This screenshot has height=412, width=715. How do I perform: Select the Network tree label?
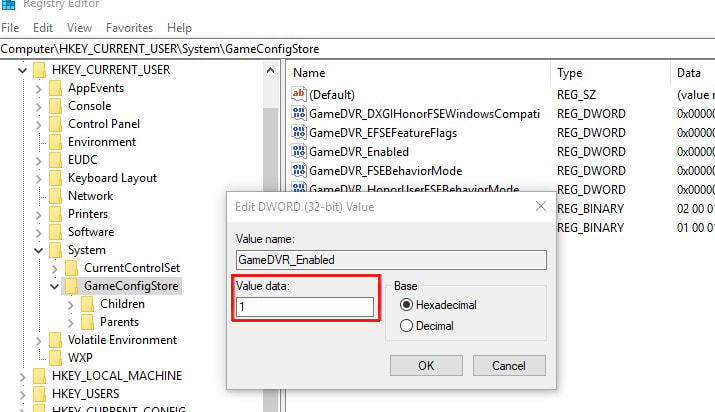click(x=91, y=196)
